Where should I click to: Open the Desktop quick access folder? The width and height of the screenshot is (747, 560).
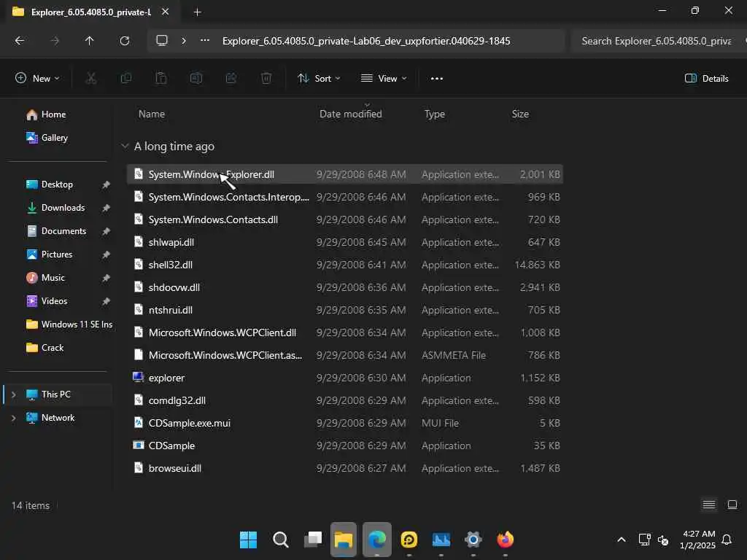tap(57, 184)
